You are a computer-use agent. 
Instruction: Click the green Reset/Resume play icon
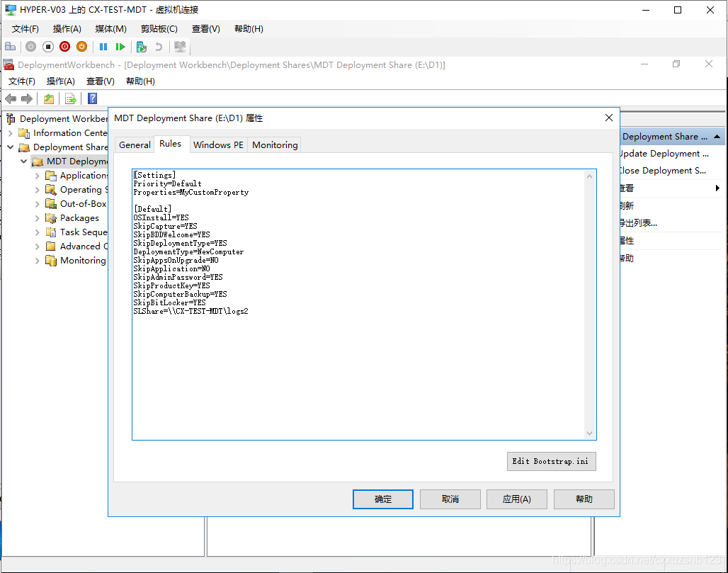point(120,47)
